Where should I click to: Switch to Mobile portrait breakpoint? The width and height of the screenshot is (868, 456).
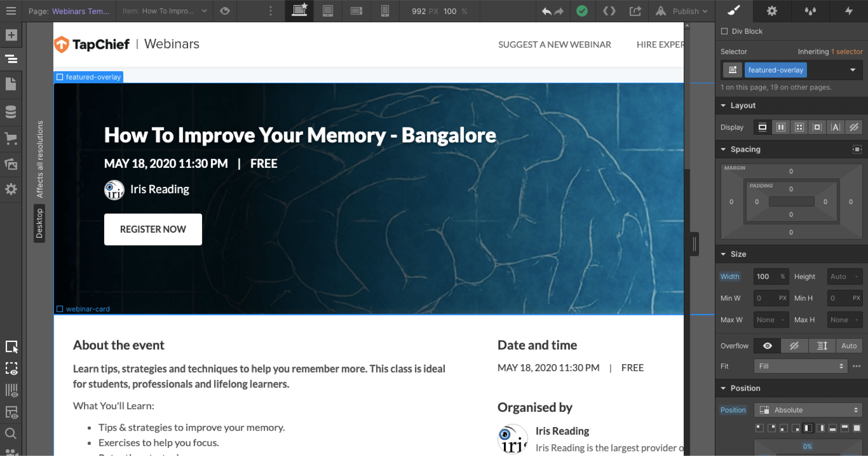[x=385, y=11]
